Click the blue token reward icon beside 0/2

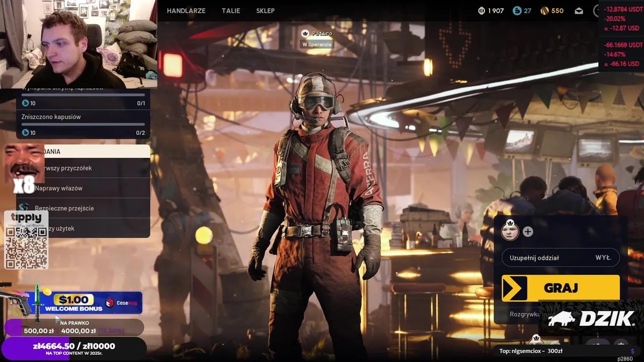click(26, 133)
